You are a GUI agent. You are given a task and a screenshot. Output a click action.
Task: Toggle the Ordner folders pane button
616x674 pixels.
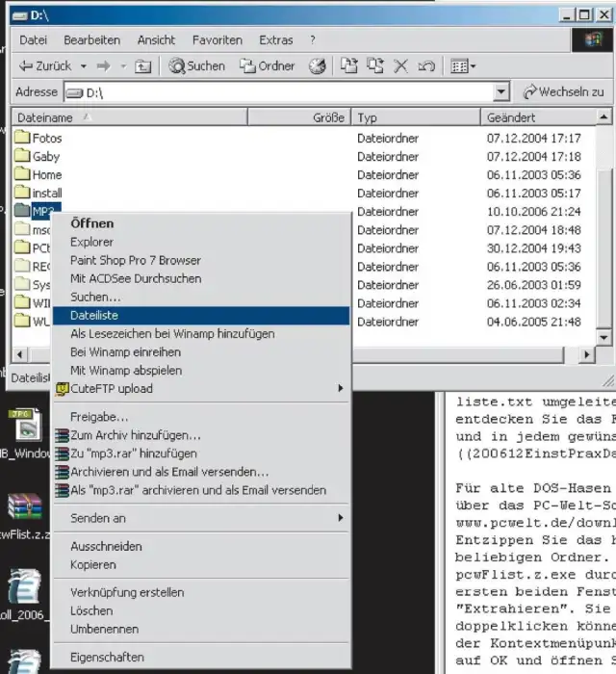pyautogui.click(x=268, y=66)
